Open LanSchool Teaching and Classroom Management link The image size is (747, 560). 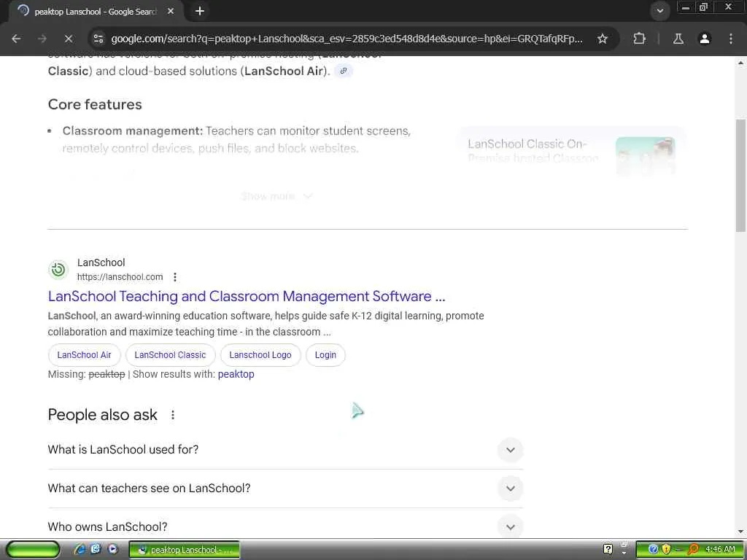tap(247, 296)
